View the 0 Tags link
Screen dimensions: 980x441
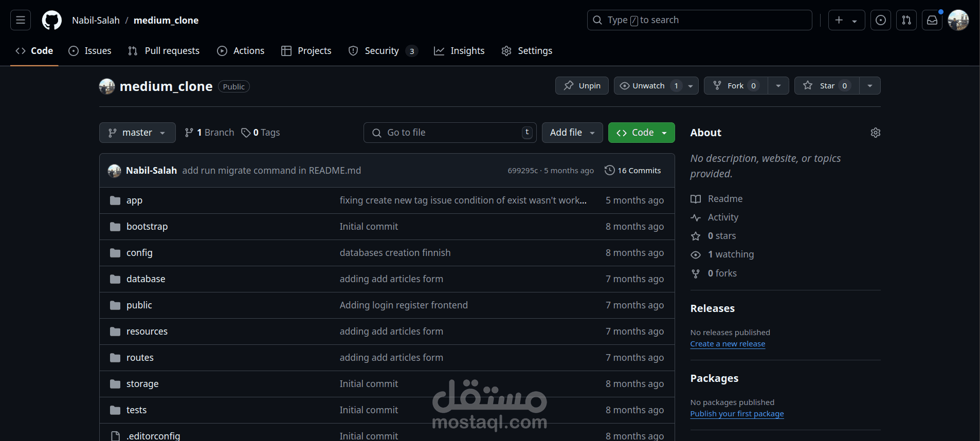coord(261,133)
